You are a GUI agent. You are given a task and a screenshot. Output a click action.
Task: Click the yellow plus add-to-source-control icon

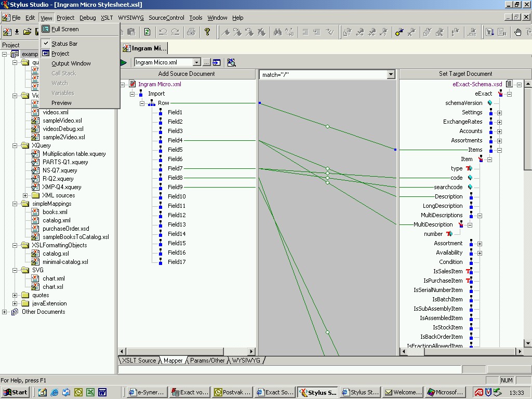(x=400, y=32)
